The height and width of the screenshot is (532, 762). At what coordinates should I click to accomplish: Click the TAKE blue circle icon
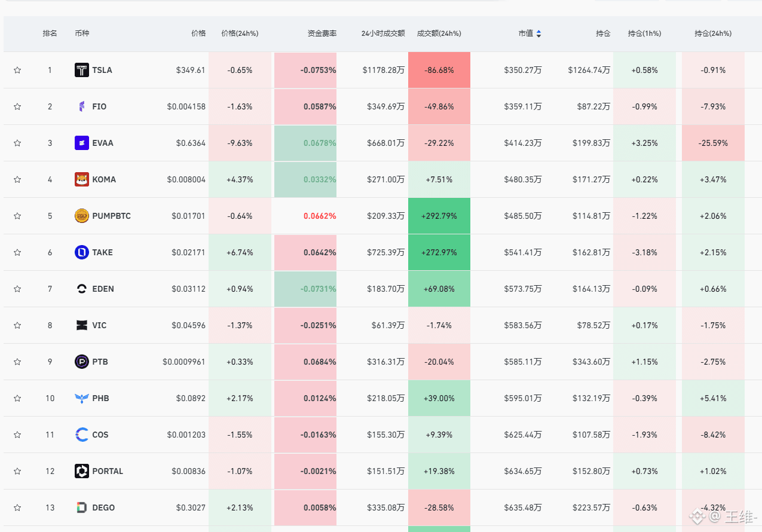click(82, 252)
